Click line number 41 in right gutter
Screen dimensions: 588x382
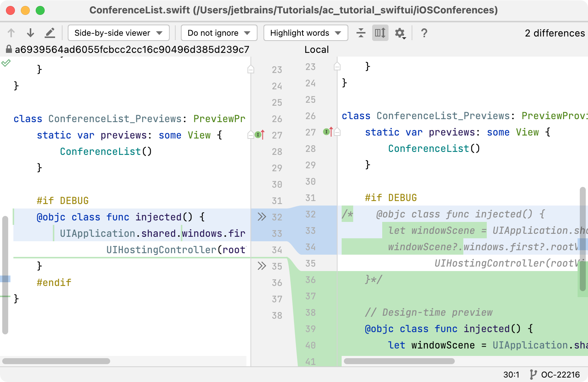310,362
